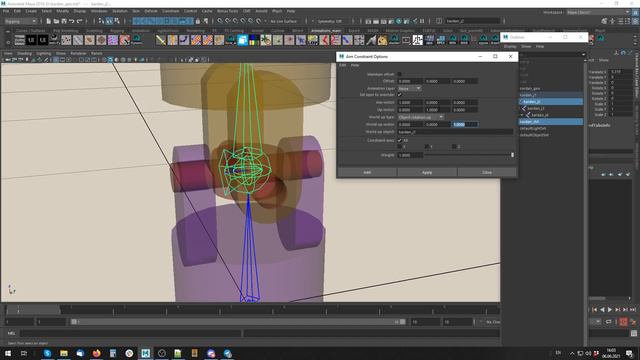Open File Explorer from the taskbar

[64, 353]
